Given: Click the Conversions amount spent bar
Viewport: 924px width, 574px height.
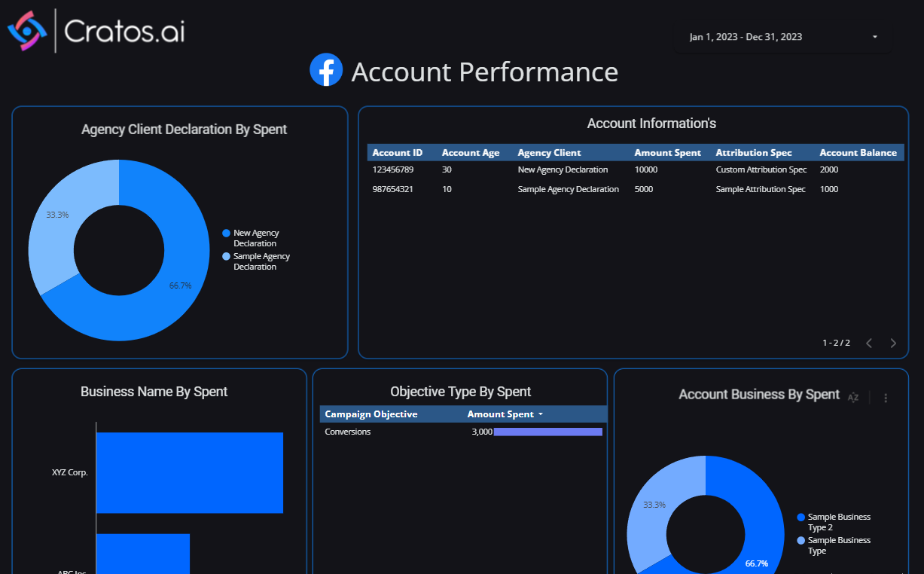Looking at the screenshot, I should [x=548, y=432].
